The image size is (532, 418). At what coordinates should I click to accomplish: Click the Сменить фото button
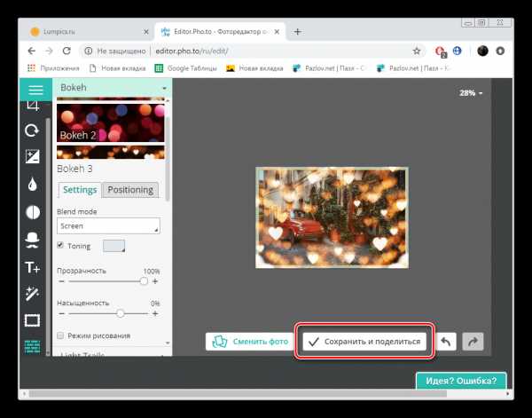pos(249,342)
